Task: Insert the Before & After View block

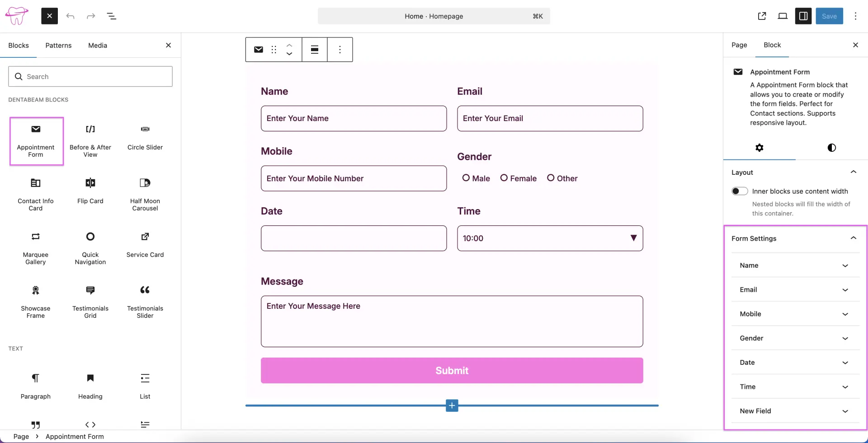Action: click(x=90, y=141)
